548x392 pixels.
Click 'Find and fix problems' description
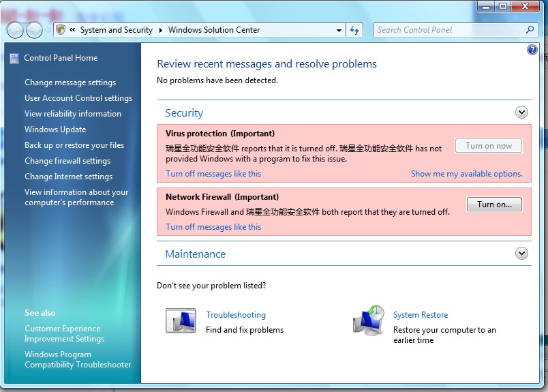point(245,330)
